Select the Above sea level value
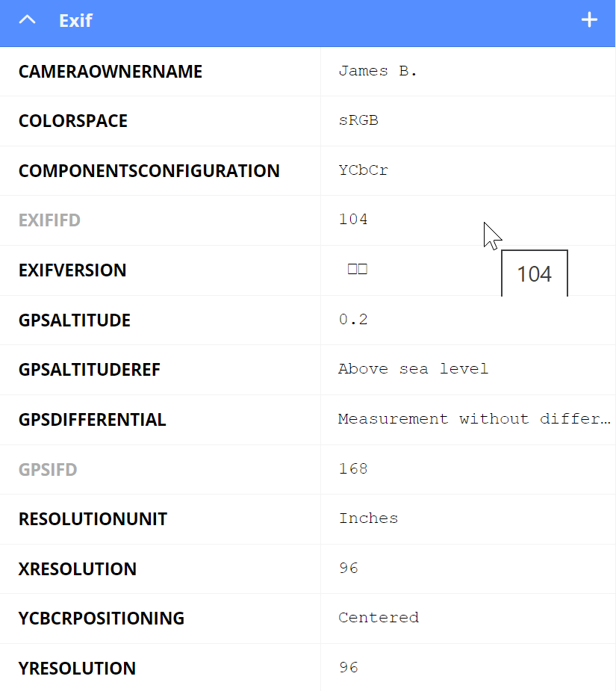 click(413, 369)
